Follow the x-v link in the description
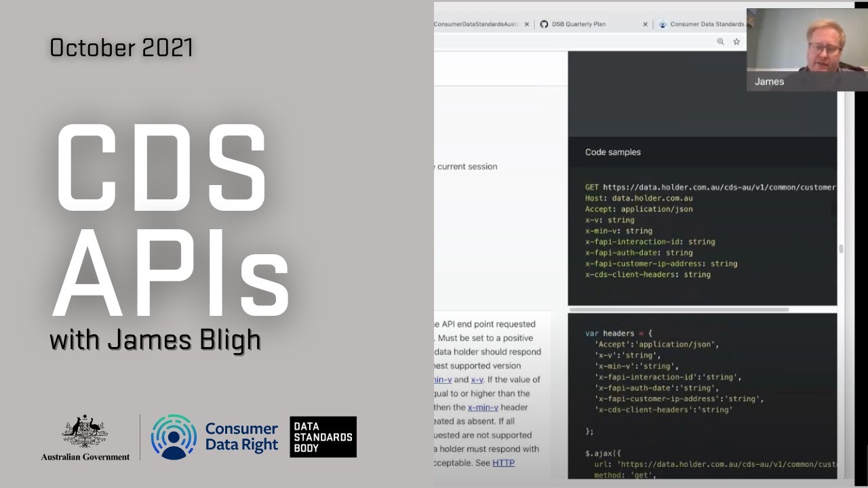This screenshot has width=868, height=488. 477,380
